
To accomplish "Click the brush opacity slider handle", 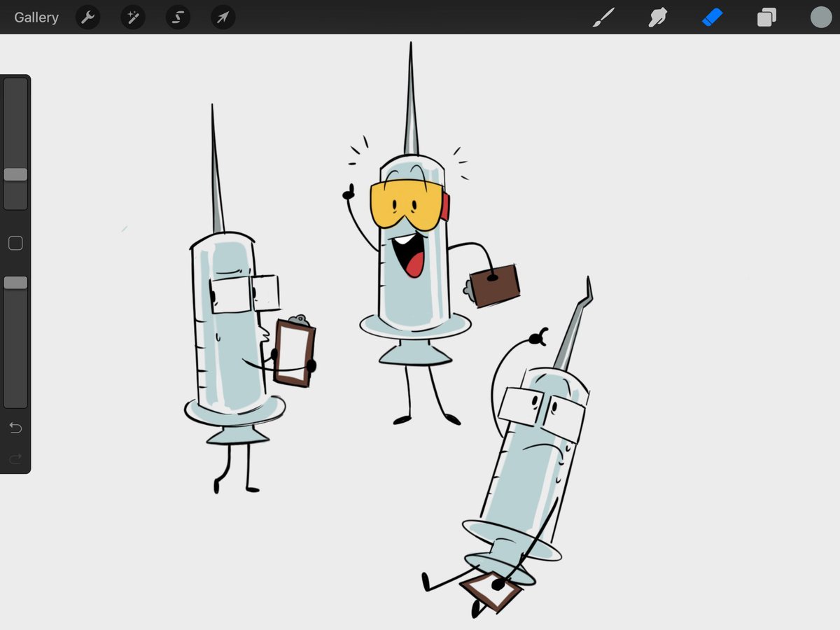I will (x=15, y=283).
